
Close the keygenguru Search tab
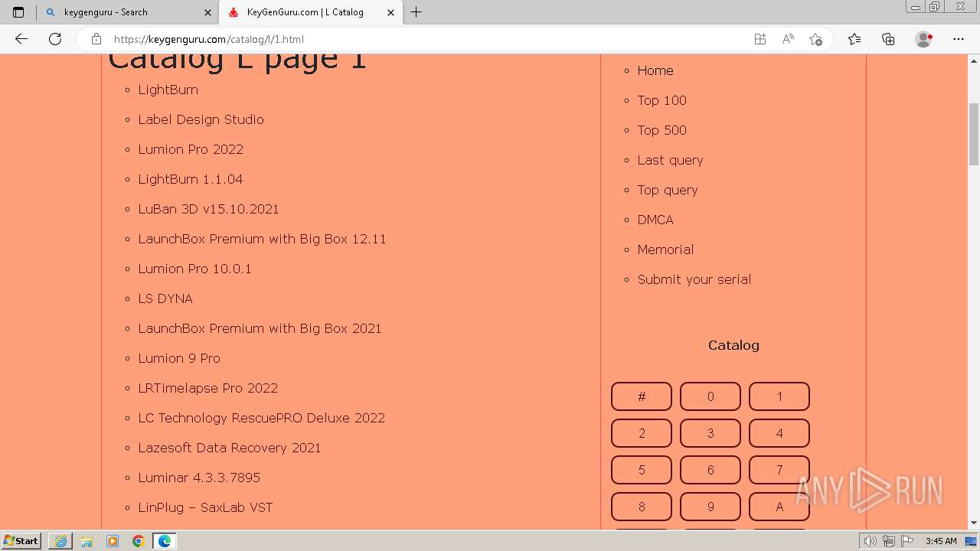pyautogui.click(x=207, y=12)
